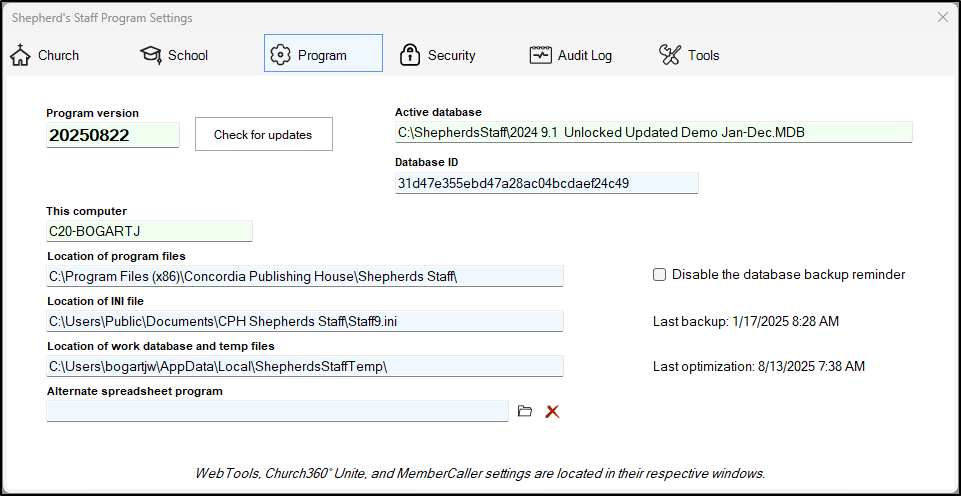Click the Location of INI file field
The width and height of the screenshot is (961, 496).
(x=305, y=321)
